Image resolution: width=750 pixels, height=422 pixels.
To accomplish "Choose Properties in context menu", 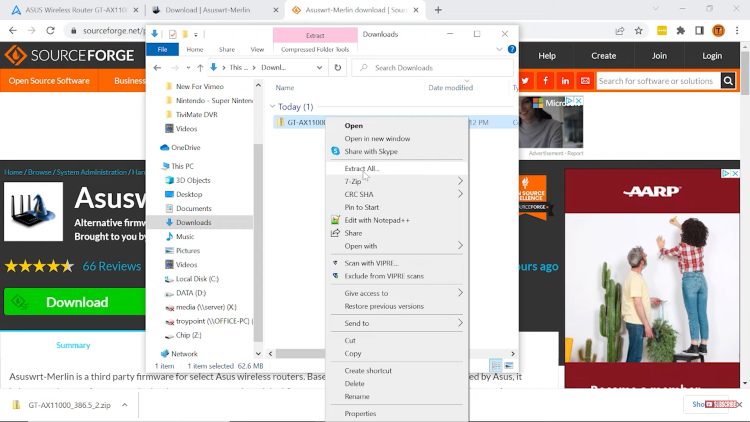I will click(360, 413).
